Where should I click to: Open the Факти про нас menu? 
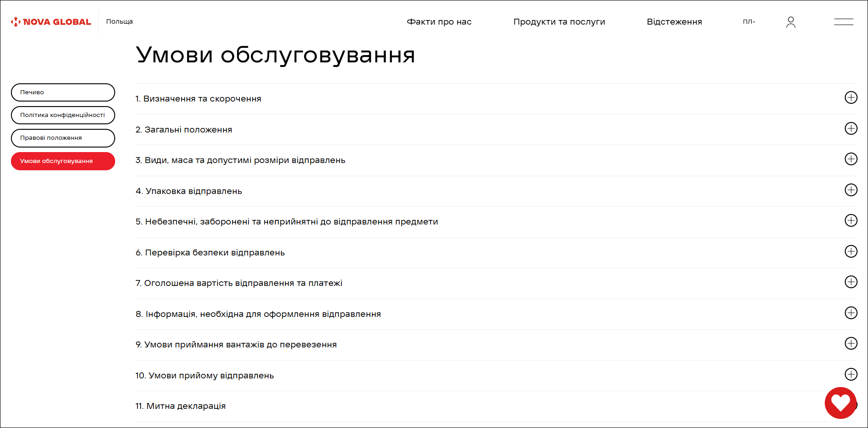click(439, 22)
